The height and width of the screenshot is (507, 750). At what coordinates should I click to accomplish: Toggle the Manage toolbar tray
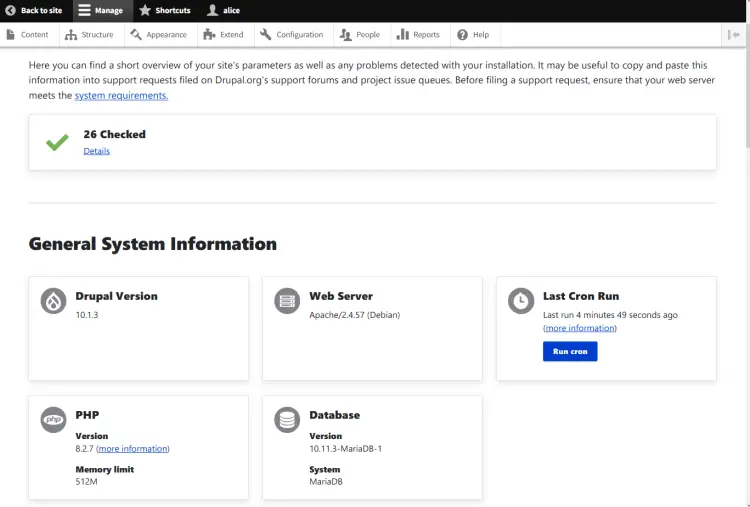(x=100, y=10)
